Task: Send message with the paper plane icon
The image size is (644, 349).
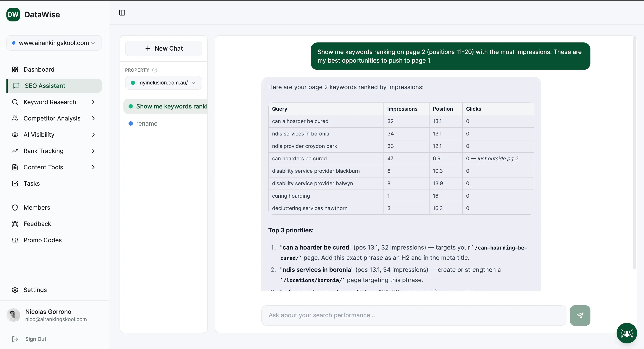Action: [x=580, y=315]
